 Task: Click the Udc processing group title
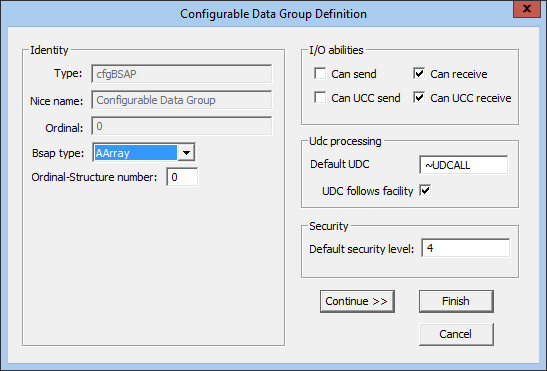[345, 141]
